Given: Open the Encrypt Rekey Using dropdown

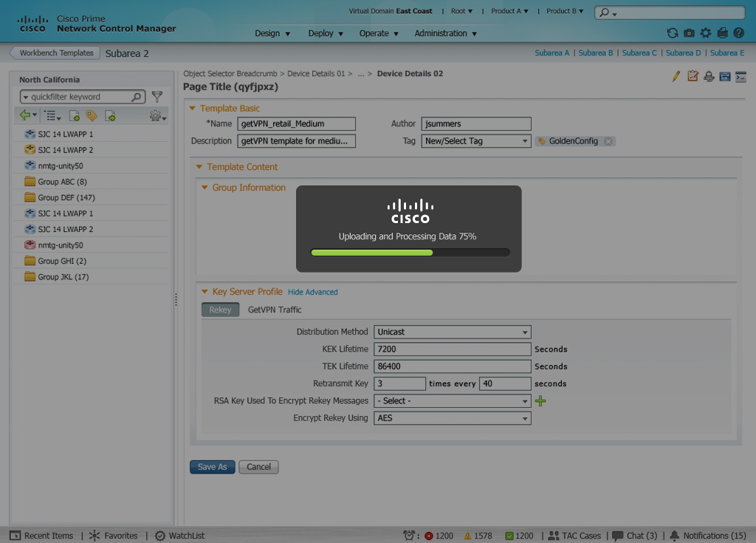Looking at the screenshot, I should tap(452, 418).
